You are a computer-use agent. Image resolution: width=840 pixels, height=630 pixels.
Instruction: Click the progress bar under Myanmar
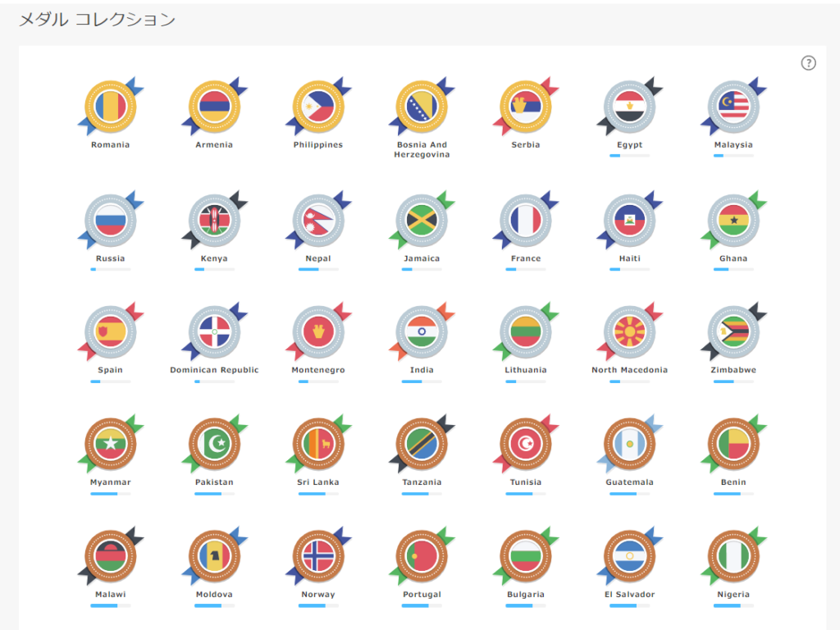[111, 493]
